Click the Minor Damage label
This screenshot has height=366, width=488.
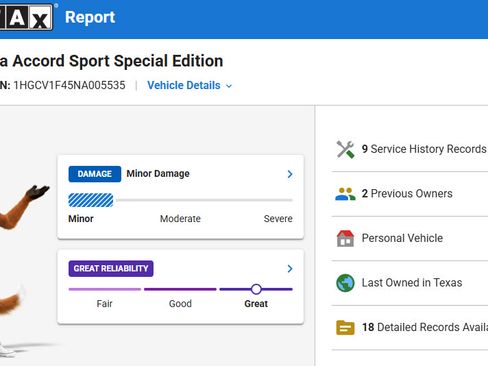click(x=158, y=174)
